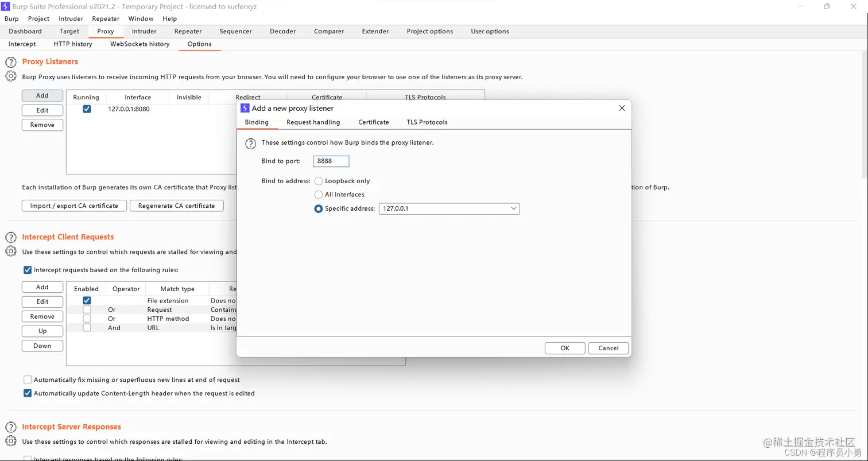Open the Burp menu
Screen dimensions: 868x461
tap(11, 18)
